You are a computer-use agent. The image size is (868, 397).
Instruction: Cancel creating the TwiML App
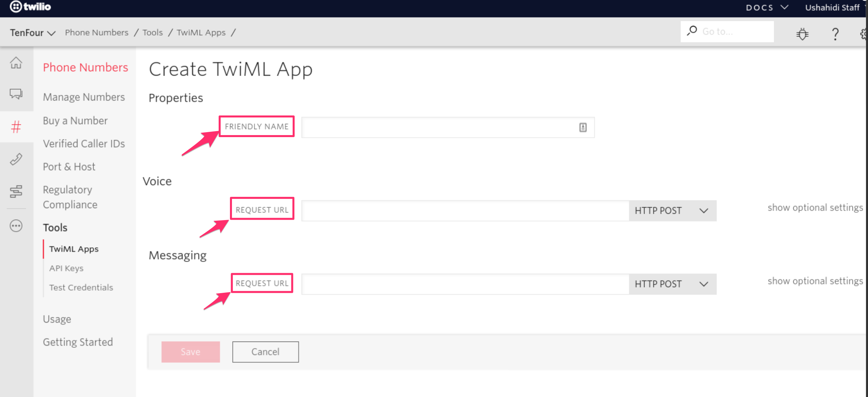tap(265, 352)
